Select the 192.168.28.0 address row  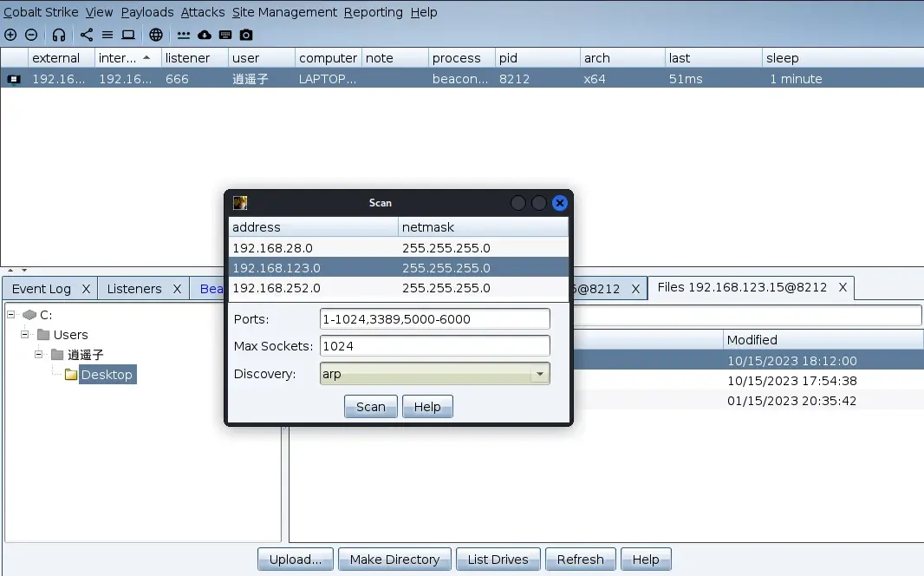(399, 247)
